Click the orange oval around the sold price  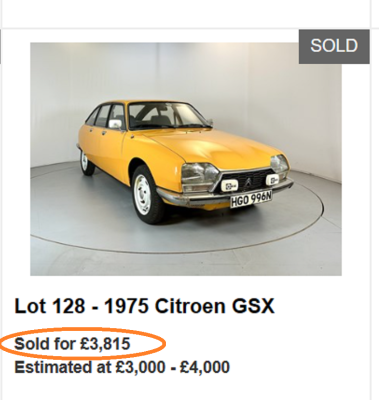83,344
